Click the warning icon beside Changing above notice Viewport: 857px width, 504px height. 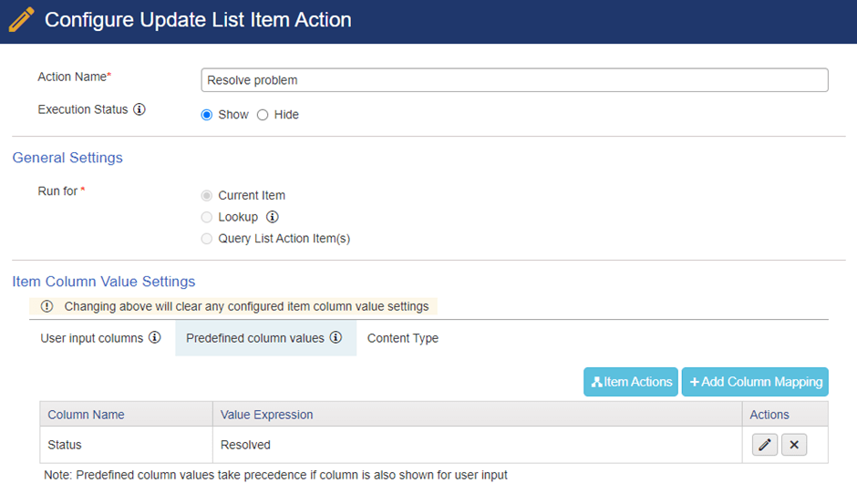47,306
